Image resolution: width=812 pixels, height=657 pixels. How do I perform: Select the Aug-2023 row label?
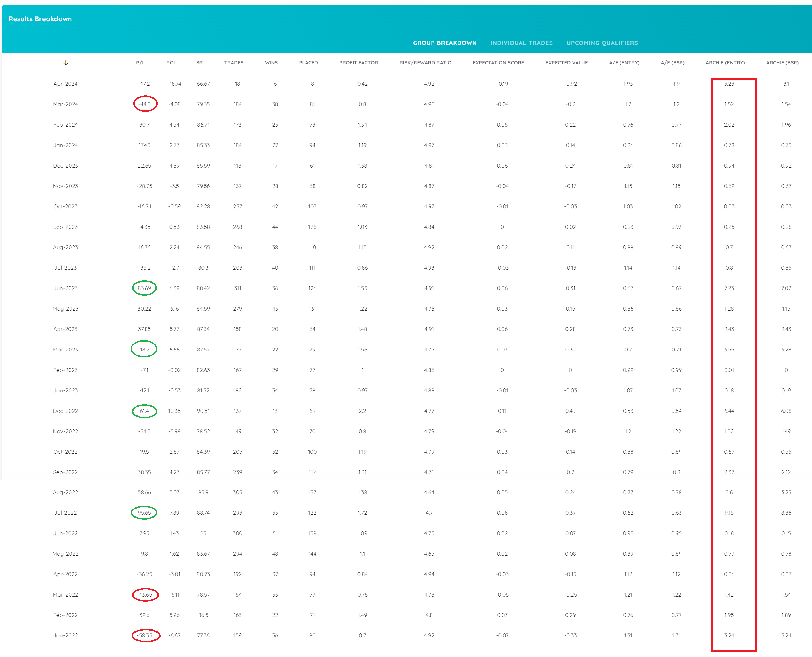pyautogui.click(x=66, y=248)
